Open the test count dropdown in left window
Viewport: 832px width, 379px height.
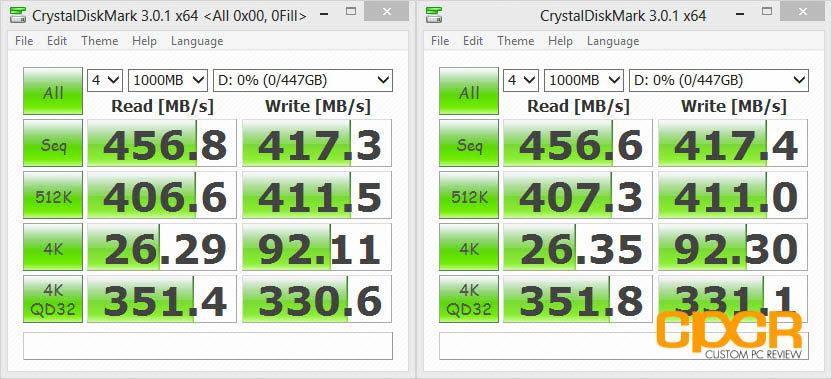pyautogui.click(x=105, y=81)
